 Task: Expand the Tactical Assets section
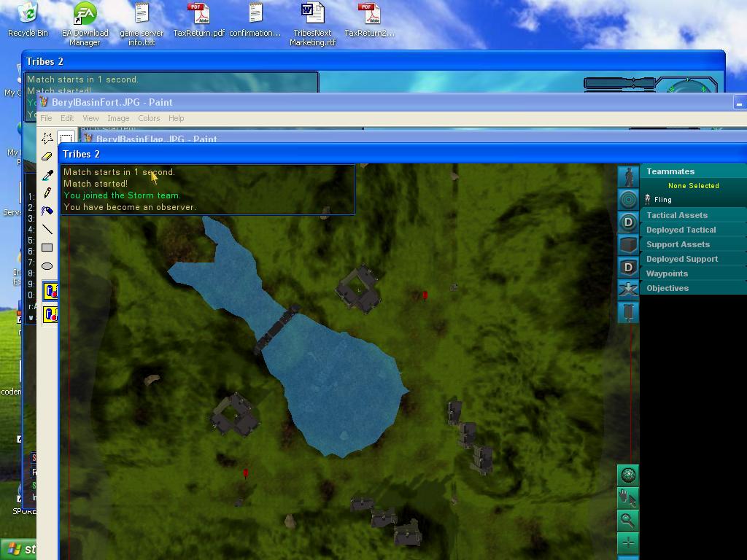coord(693,215)
